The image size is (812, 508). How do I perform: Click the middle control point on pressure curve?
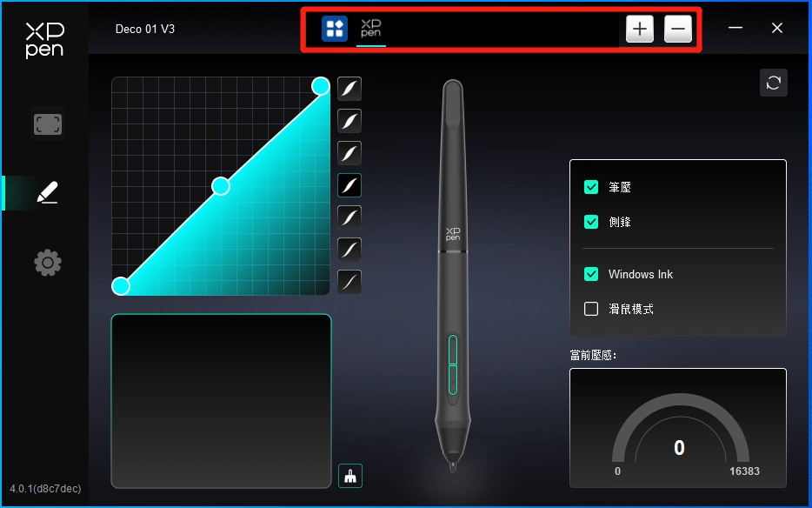point(221,186)
